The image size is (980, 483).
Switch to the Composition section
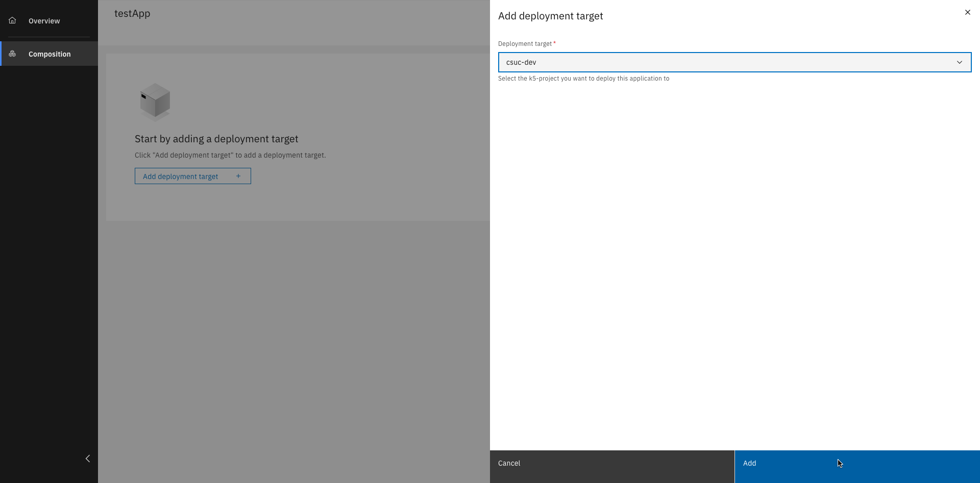pos(50,54)
